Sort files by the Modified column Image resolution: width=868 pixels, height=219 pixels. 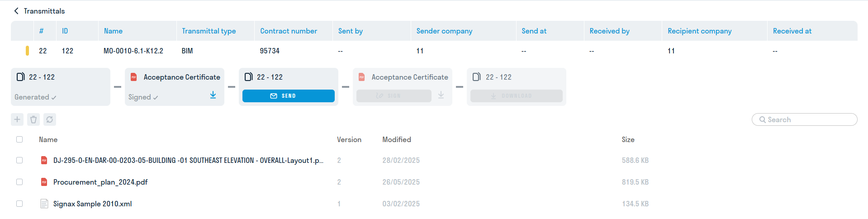pos(397,139)
